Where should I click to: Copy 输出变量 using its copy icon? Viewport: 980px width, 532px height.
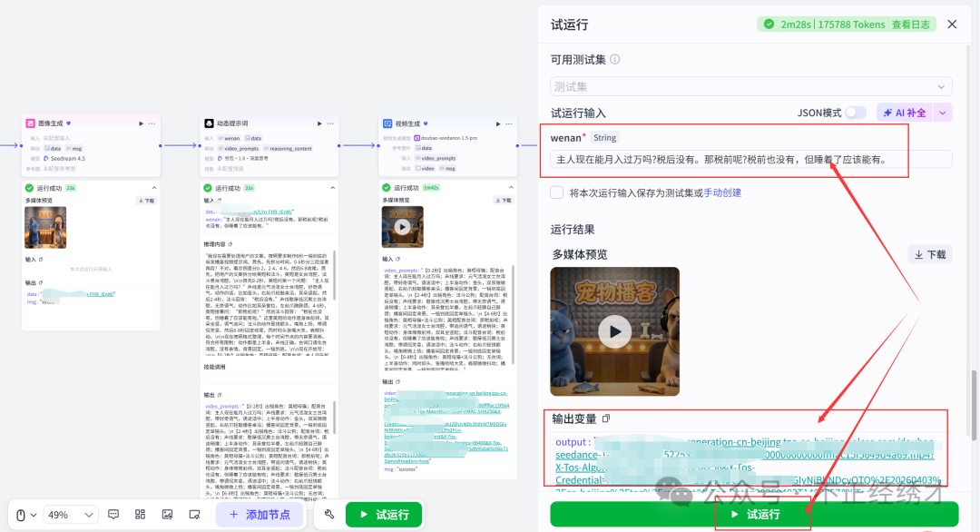pos(606,417)
